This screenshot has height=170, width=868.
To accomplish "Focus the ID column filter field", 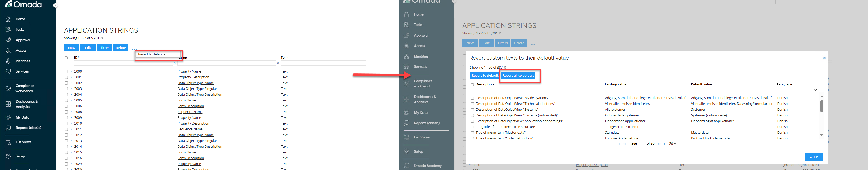I will tap(123, 63).
